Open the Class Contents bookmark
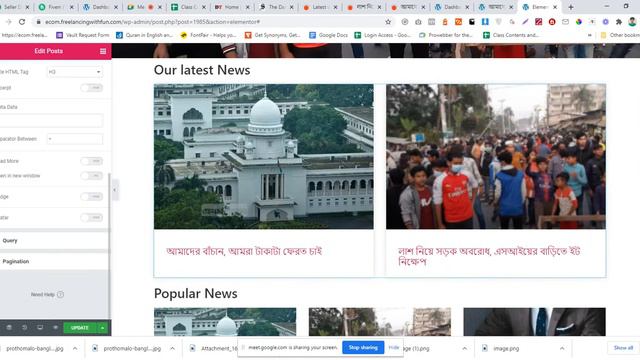The width and height of the screenshot is (640, 360). [x=511, y=35]
